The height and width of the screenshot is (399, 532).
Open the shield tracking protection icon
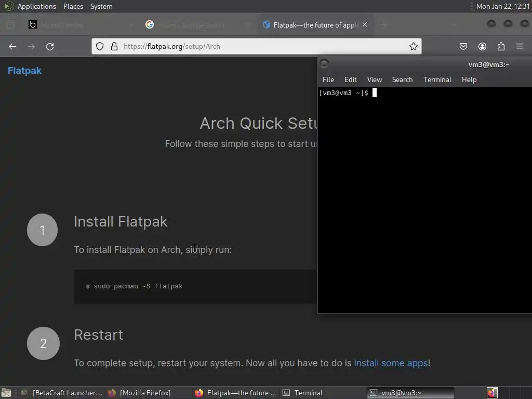[99, 46]
